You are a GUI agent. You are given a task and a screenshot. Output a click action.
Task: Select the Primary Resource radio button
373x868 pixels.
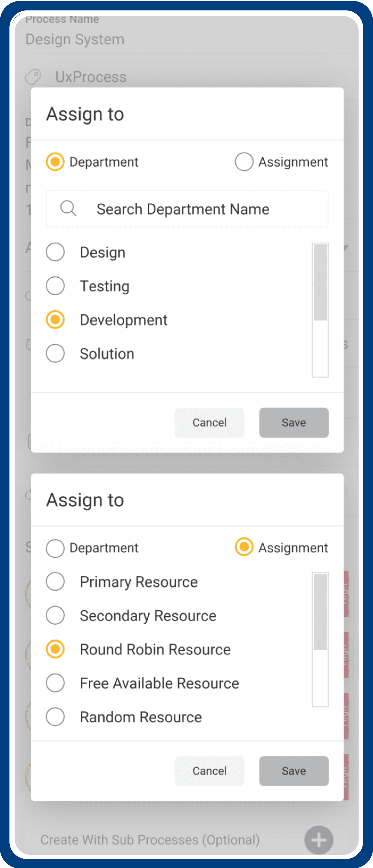55,582
